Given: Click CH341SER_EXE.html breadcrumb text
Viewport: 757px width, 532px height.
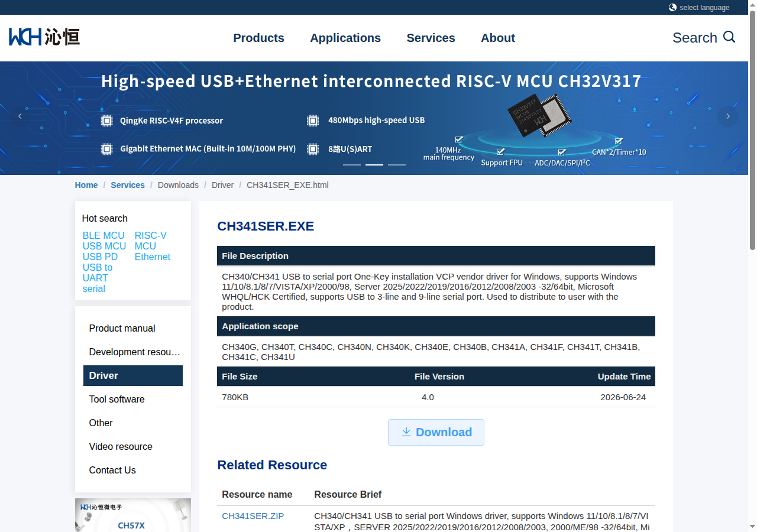Looking at the screenshot, I should point(287,185).
